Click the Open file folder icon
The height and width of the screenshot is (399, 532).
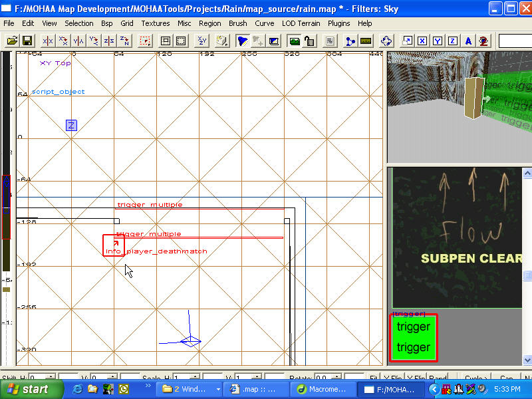(x=12, y=41)
